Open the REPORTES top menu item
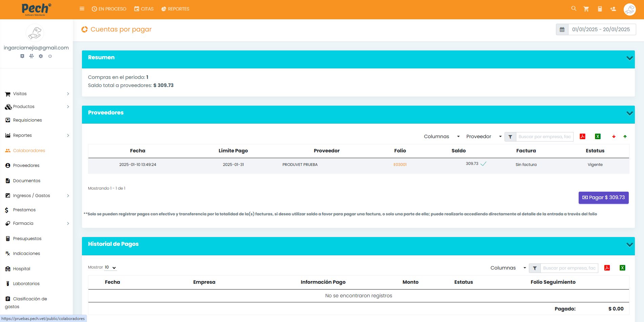Screen dimensions: 644x322 tap(175, 9)
